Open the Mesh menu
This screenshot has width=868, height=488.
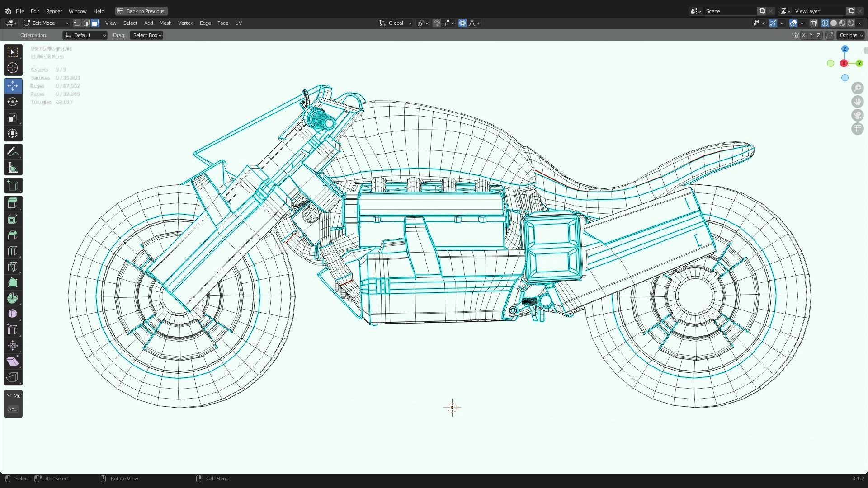tap(165, 23)
